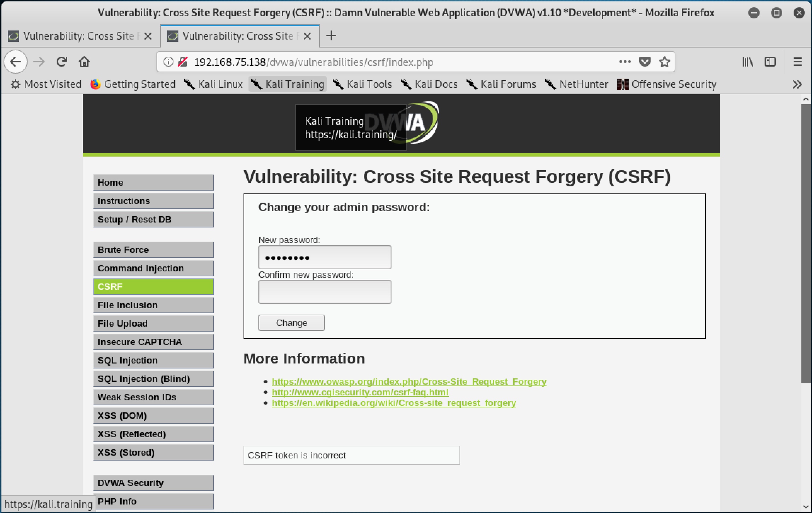
Task: Click the address bar URL
Action: point(314,62)
